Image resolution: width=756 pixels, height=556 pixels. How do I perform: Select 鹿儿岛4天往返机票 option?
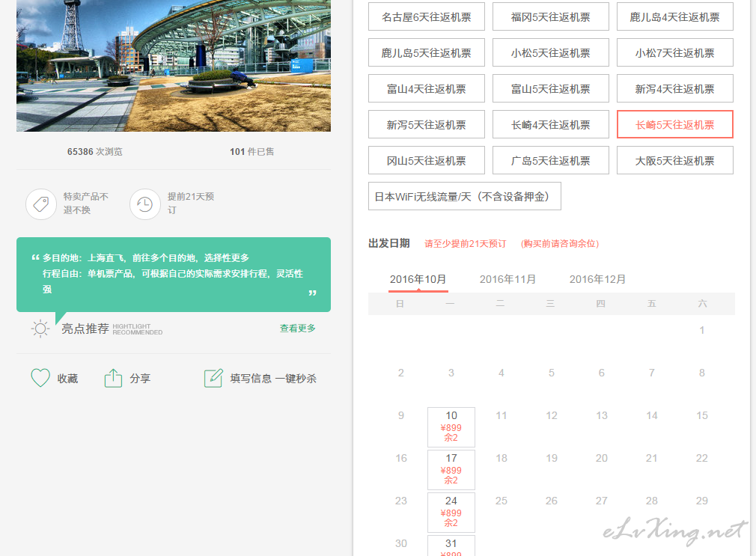tap(675, 17)
